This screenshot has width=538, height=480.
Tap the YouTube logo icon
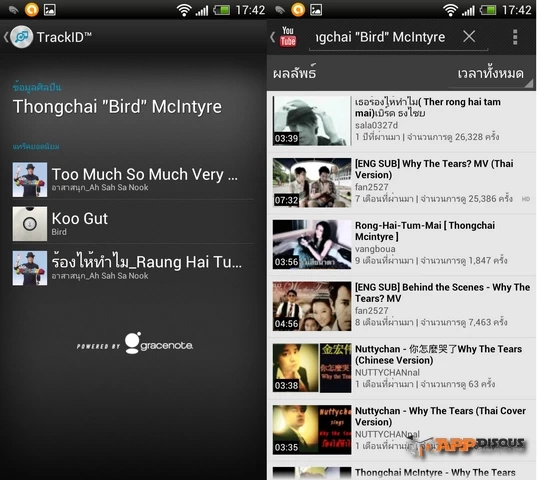click(x=288, y=37)
